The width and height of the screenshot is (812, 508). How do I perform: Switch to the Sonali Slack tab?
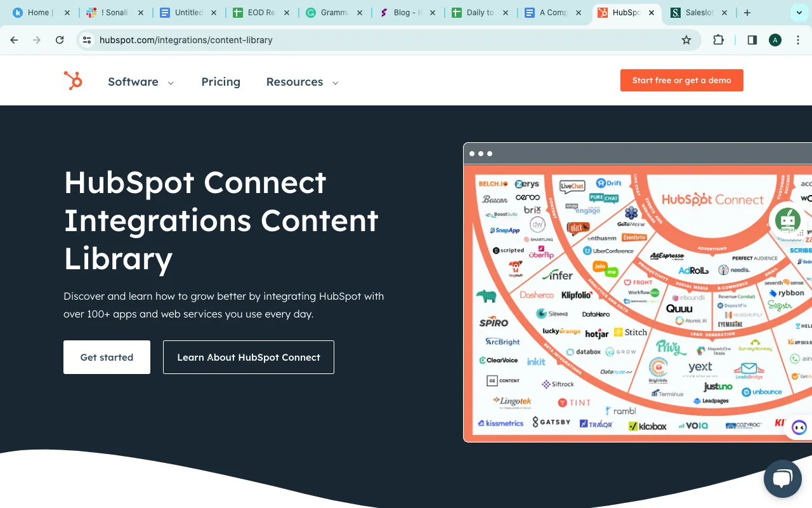pyautogui.click(x=115, y=13)
